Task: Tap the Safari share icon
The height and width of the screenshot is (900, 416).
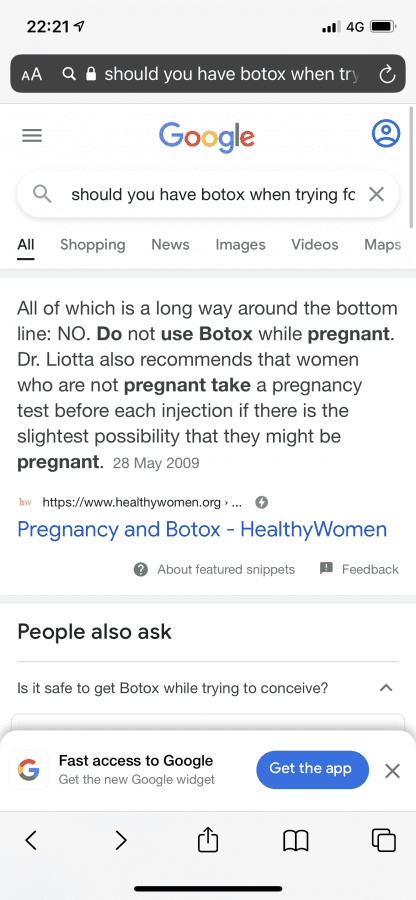Action: 208,840
